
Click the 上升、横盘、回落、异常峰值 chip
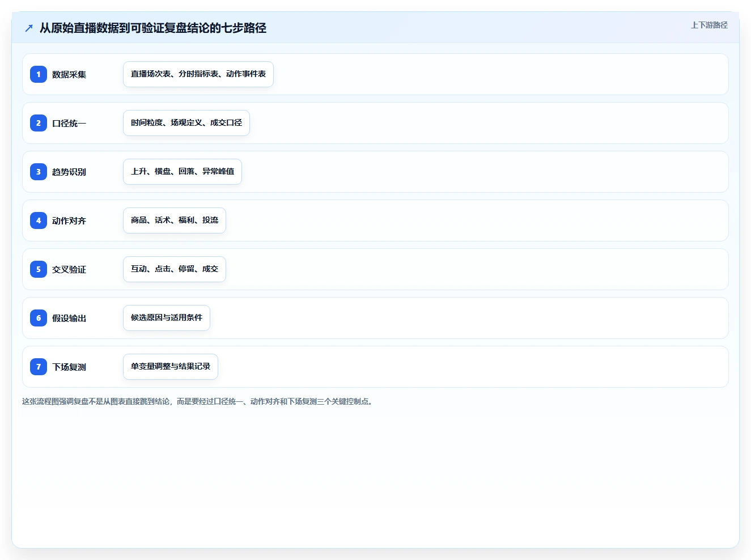pyautogui.click(x=183, y=172)
